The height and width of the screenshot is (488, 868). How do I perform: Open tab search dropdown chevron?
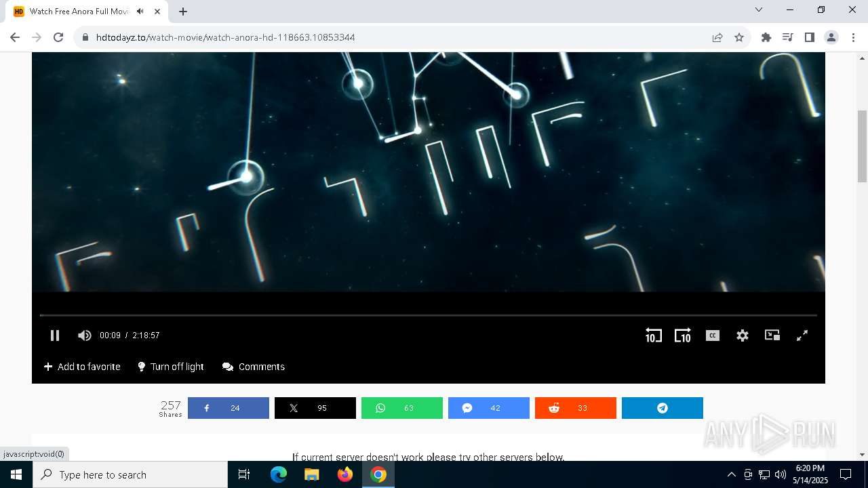(759, 9)
